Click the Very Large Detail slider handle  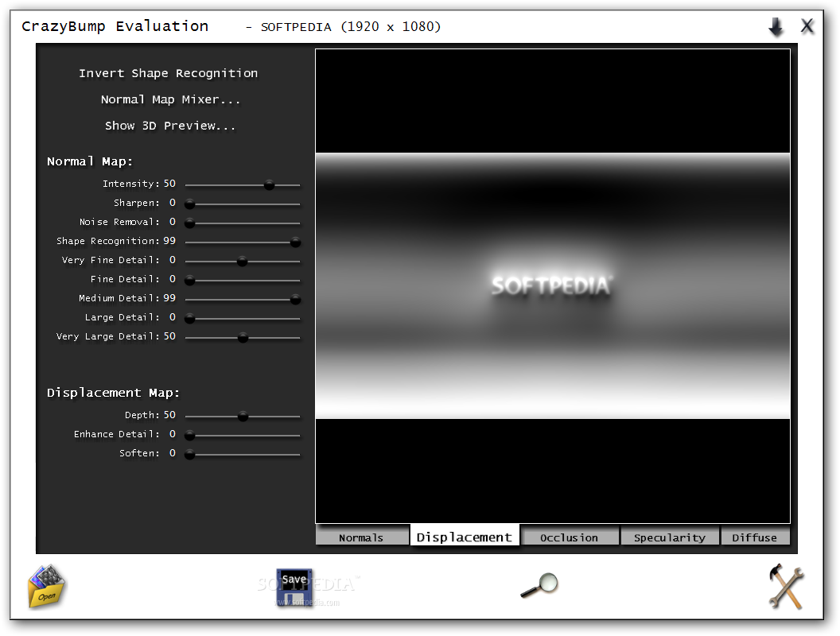(x=243, y=338)
